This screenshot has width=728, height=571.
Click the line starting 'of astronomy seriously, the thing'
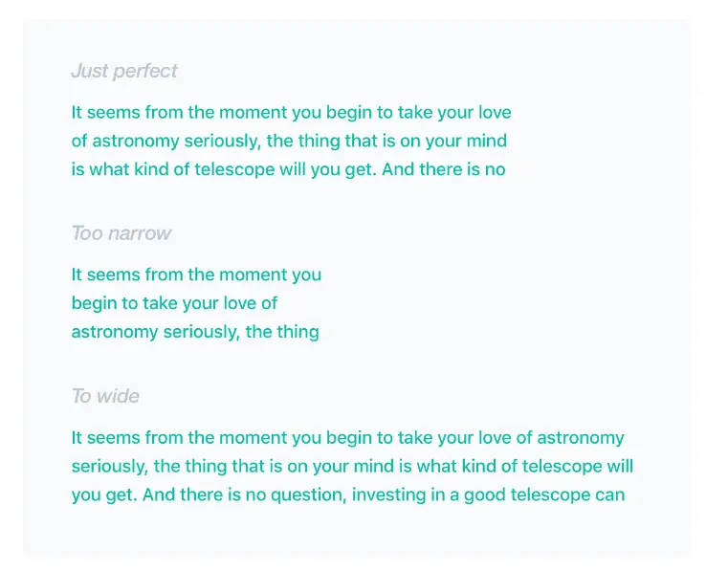click(289, 142)
